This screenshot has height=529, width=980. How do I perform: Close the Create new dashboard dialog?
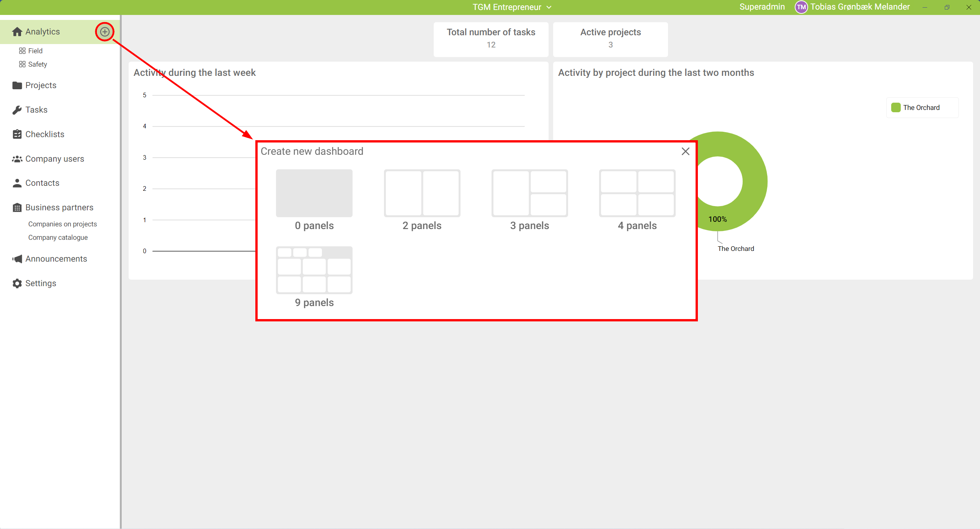click(x=685, y=151)
